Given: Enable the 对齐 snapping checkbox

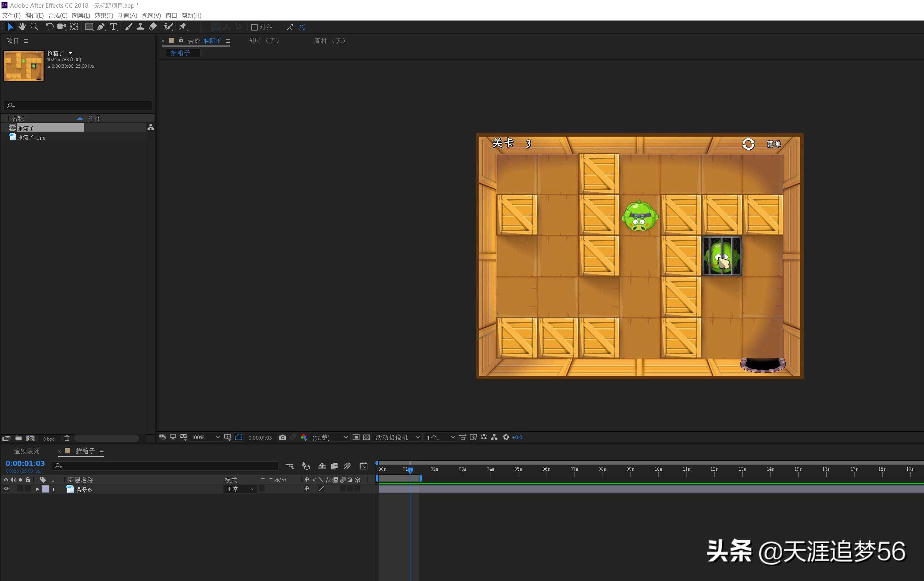Looking at the screenshot, I should click(x=254, y=27).
